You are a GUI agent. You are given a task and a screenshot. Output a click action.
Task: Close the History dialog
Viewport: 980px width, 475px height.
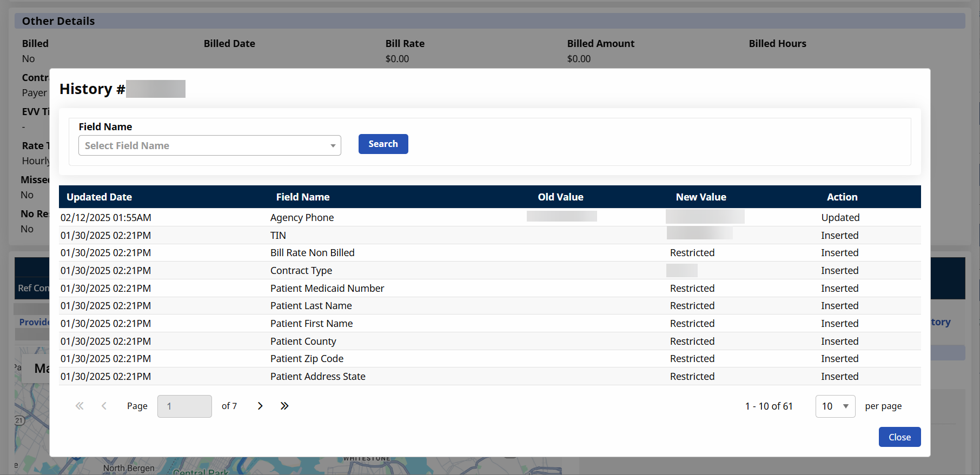(x=899, y=437)
